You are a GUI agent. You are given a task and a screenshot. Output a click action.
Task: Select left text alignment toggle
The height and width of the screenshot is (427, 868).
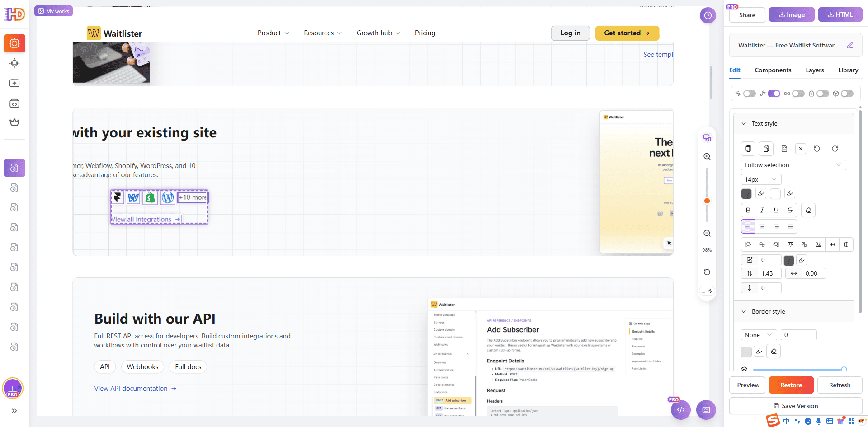(x=748, y=226)
